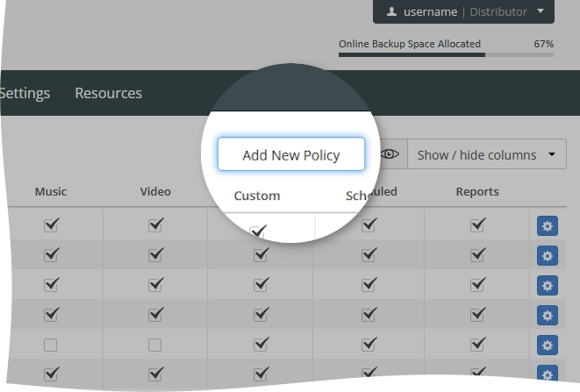Uncheck the Video checkbox in the third row
Viewport: 580px width, 392px height.
[x=155, y=285]
